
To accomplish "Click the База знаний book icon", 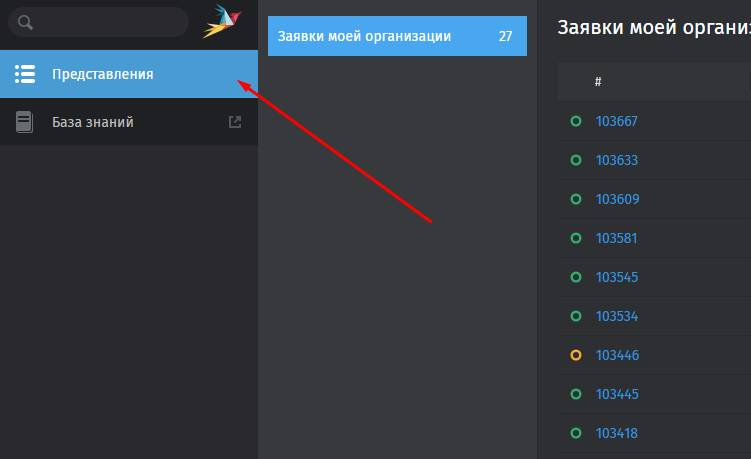I will 24,122.
